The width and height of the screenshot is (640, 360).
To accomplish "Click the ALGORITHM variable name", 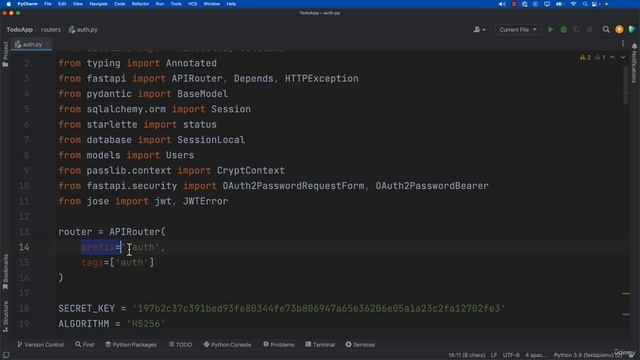I will click(84, 324).
